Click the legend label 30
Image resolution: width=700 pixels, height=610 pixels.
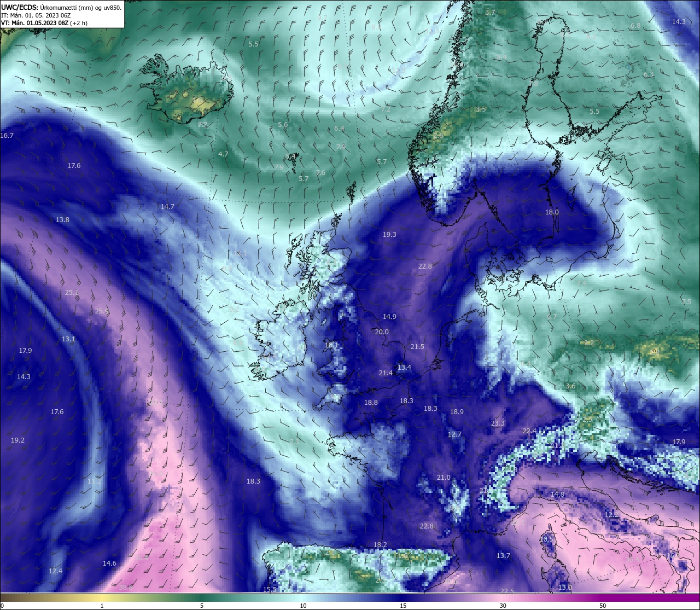[503, 606]
